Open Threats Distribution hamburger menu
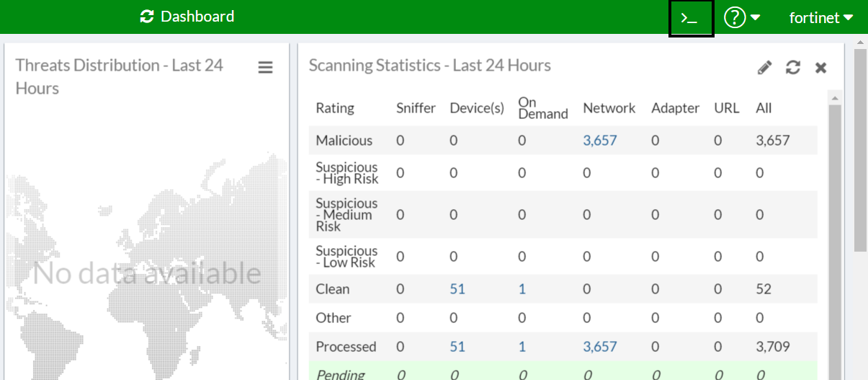 tap(265, 68)
